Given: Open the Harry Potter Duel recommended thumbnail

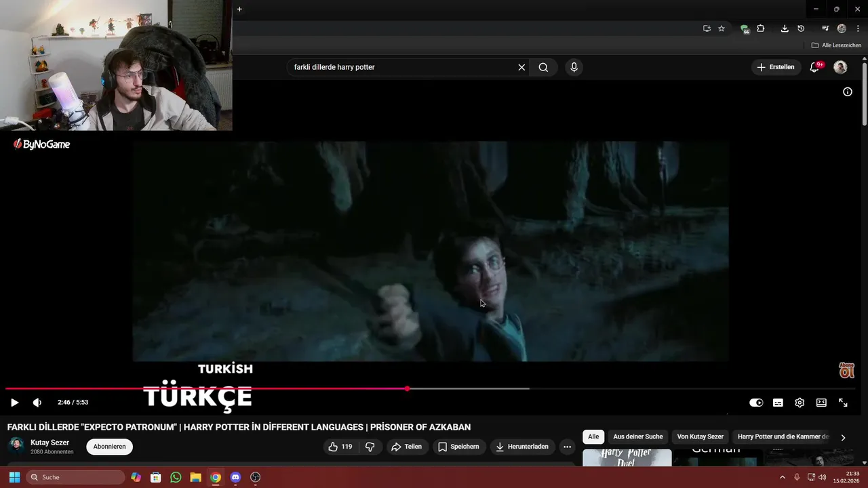Looking at the screenshot, I should [627, 457].
